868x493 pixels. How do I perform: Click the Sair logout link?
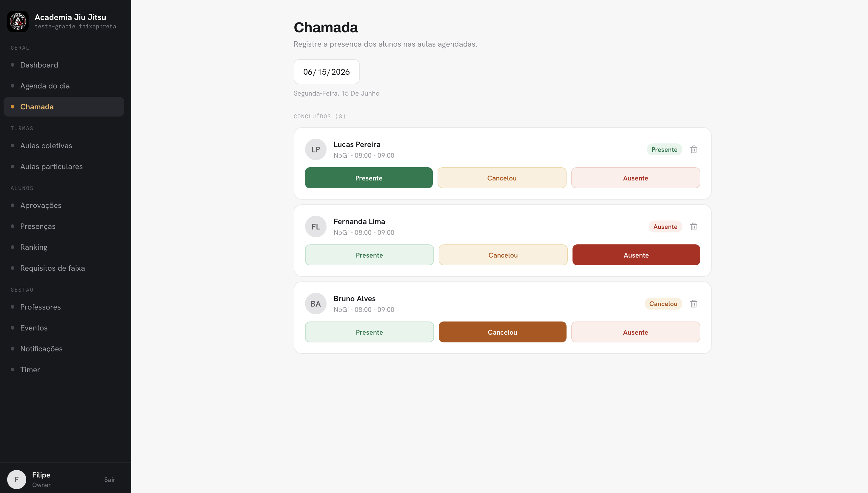pos(110,480)
